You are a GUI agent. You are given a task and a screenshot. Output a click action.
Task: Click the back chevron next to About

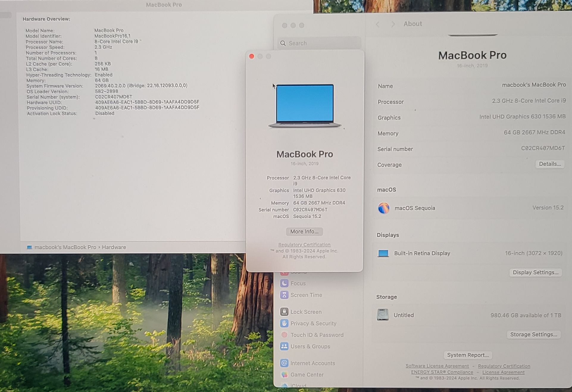pyautogui.click(x=378, y=24)
